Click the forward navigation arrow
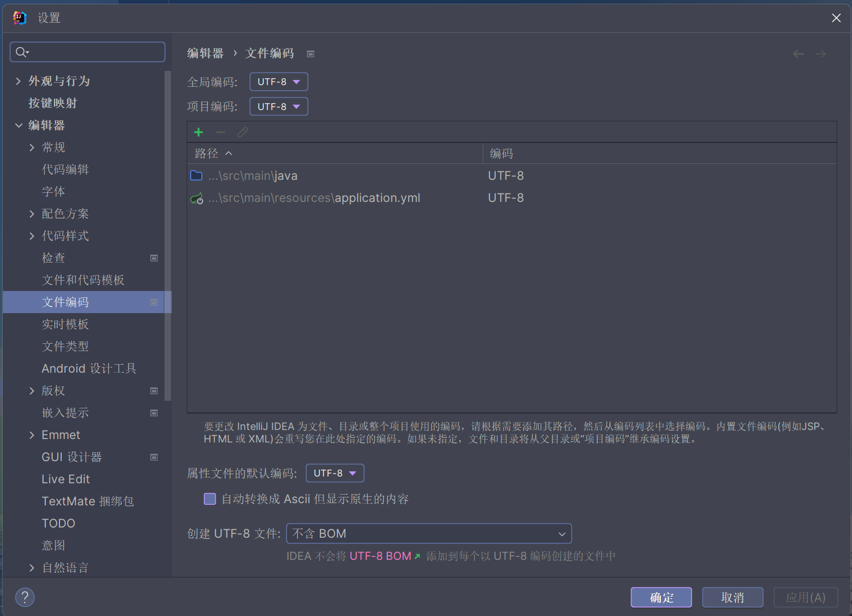The height and width of the screenshot is (616, 852). [x=820, y=53]
